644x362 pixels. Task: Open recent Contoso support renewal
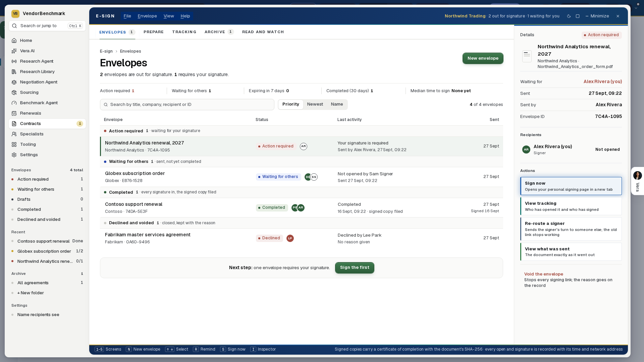pos(47,241)
